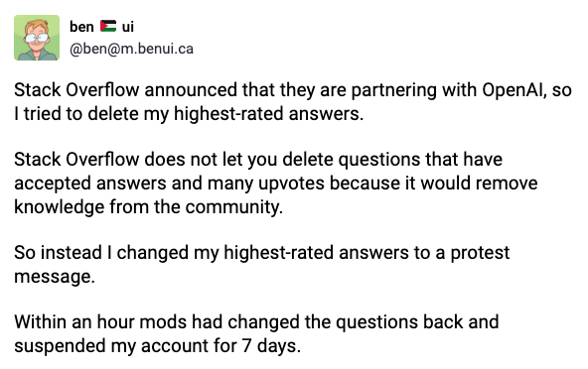Click "So instead I changed" in the third paragraph

pos(101,253)
